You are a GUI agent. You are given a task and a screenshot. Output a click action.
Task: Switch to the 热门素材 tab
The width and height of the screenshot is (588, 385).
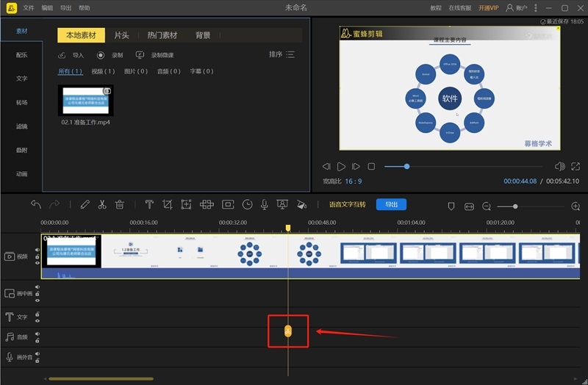click(x=162, y=35)
